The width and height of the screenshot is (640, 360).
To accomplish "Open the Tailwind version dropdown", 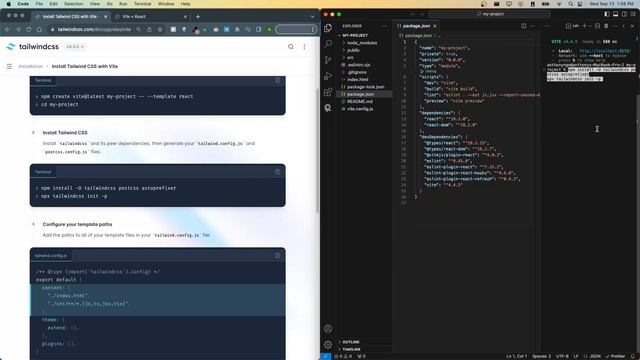I will pyautogui.click(x=75, y=47).
